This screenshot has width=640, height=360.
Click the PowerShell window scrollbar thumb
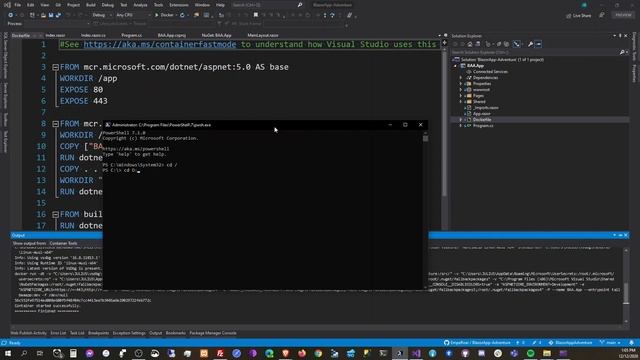pyautogui.click(x=425, y=138)
